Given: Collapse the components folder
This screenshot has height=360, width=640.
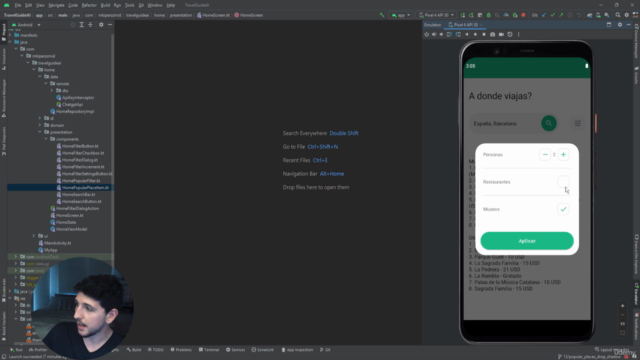Looking at the screenshot, I should tap(46, 139).
